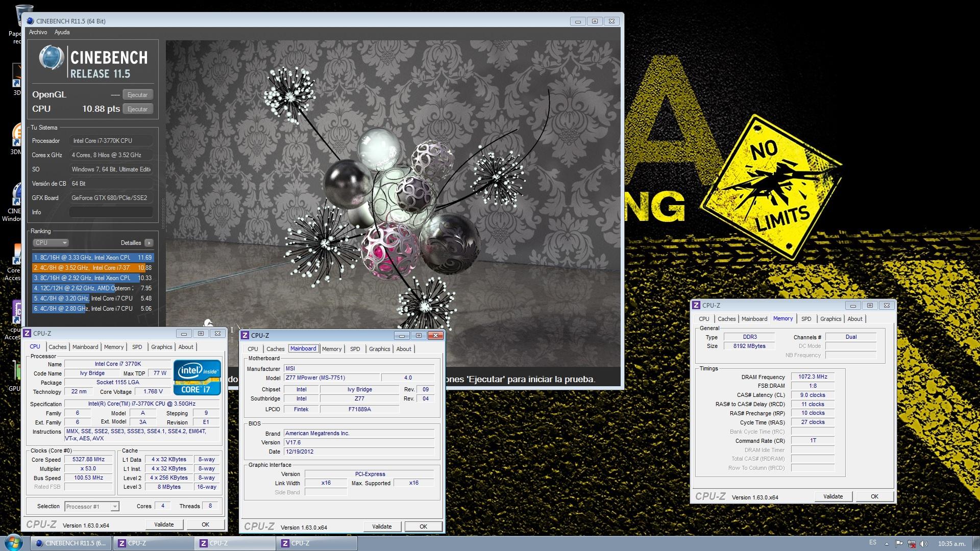The width and height of the screenshot is (980, 551).
Task: Click DRAM Frequency value 1072.3 MHz
Action: 813,377
